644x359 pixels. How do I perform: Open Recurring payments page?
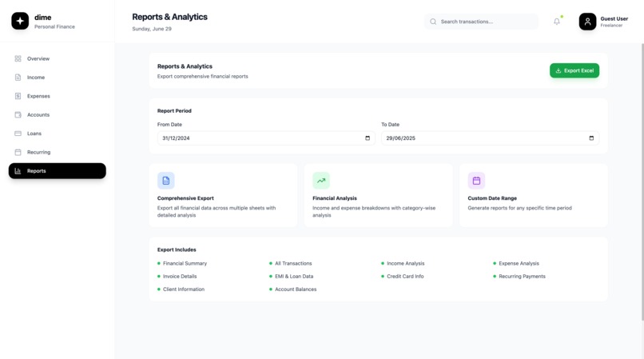pyautogui.click(x=57, y=152)
